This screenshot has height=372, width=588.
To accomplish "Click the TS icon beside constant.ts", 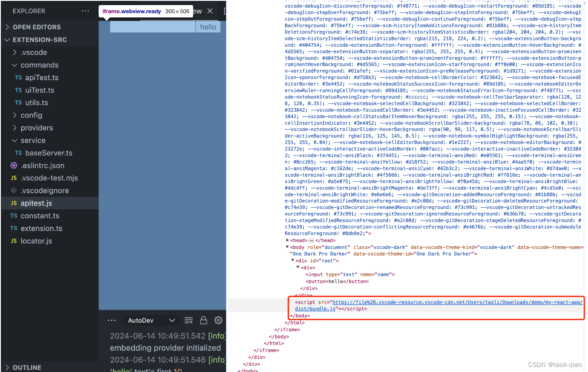I will [x=14, y=216].
